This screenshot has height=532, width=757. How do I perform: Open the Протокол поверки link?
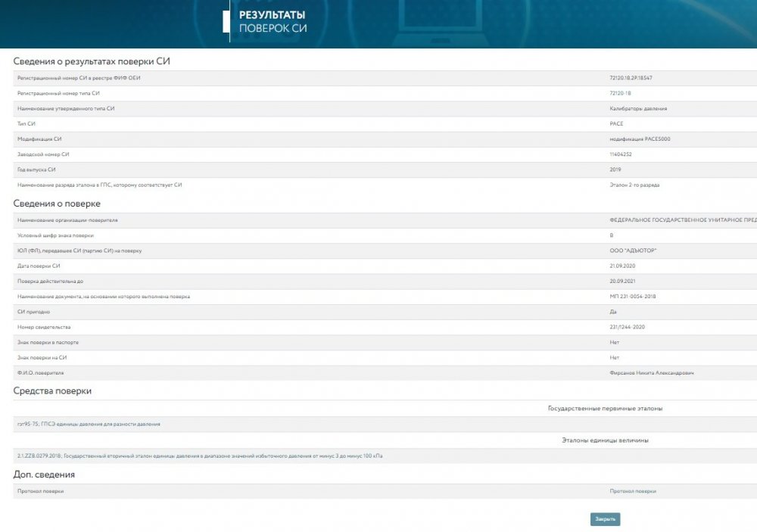[x=633, y=491]
